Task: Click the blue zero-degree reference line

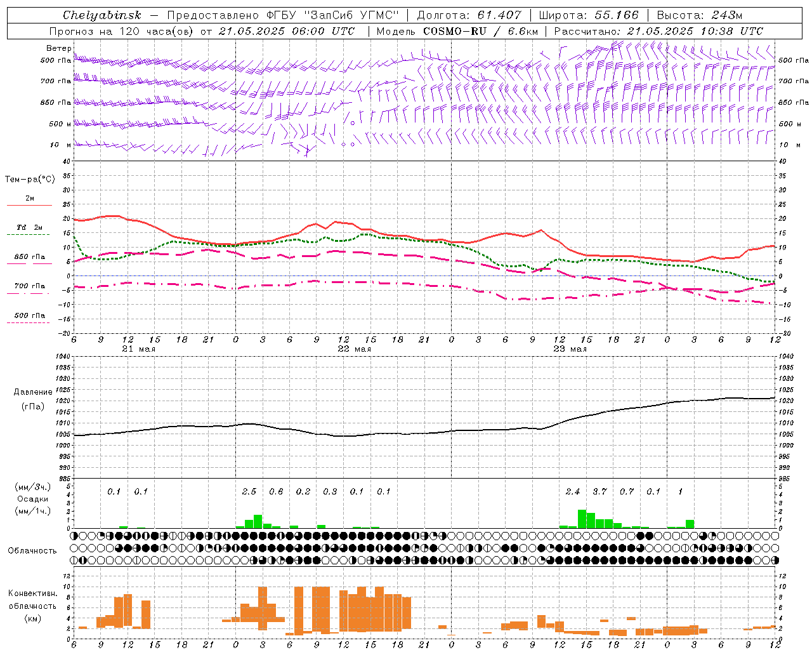Action: pos(424,275)
